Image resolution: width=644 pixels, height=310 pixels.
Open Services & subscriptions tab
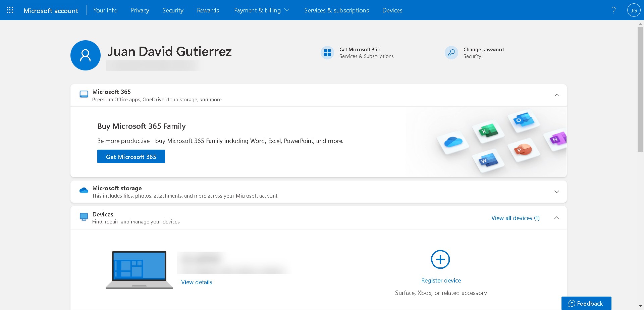[337, 10]
